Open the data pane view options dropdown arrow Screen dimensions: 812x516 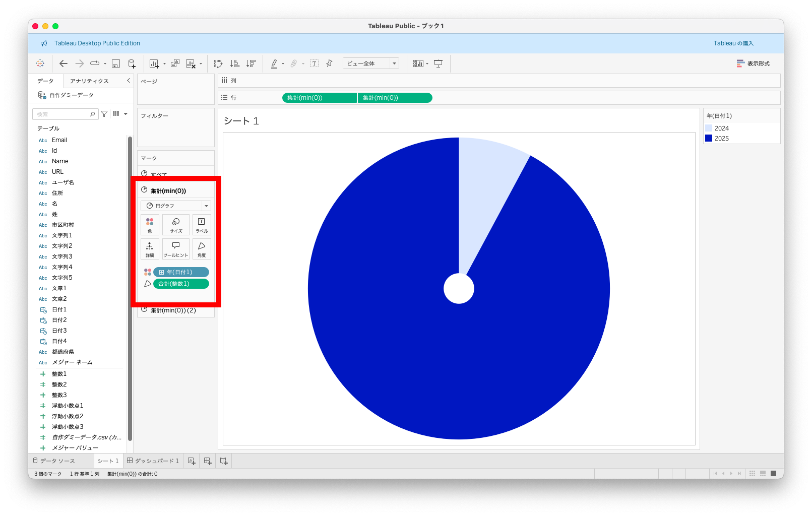point(126,114)
